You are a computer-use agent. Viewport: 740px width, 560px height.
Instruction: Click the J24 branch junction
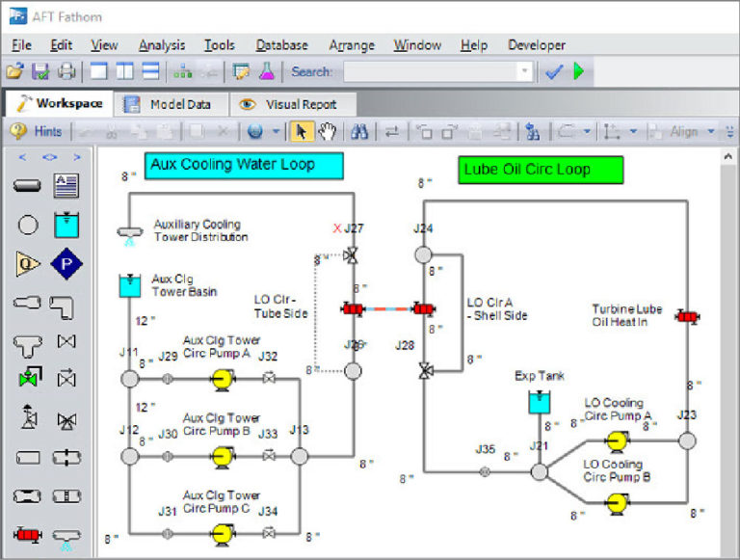coord(423,255)
